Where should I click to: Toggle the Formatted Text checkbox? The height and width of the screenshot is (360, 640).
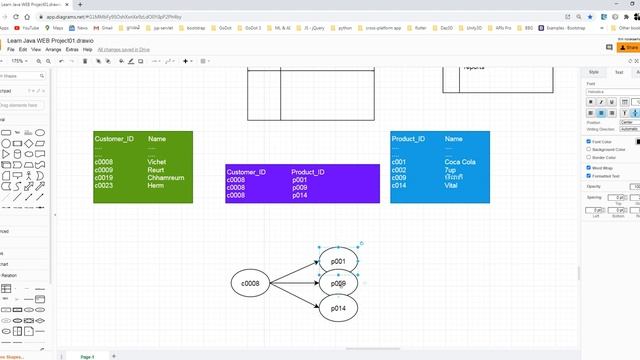pos(589,176)
